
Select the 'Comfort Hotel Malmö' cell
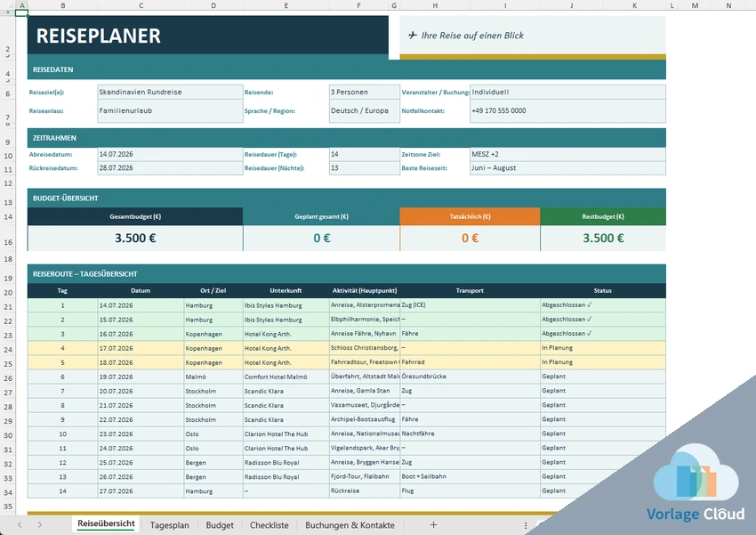pyautogui.click(x=286, y=377)
